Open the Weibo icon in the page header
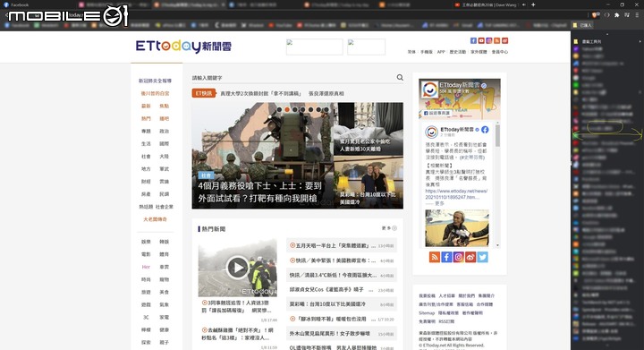The width and height of the screenshot is (644, 350). [504, 40]
